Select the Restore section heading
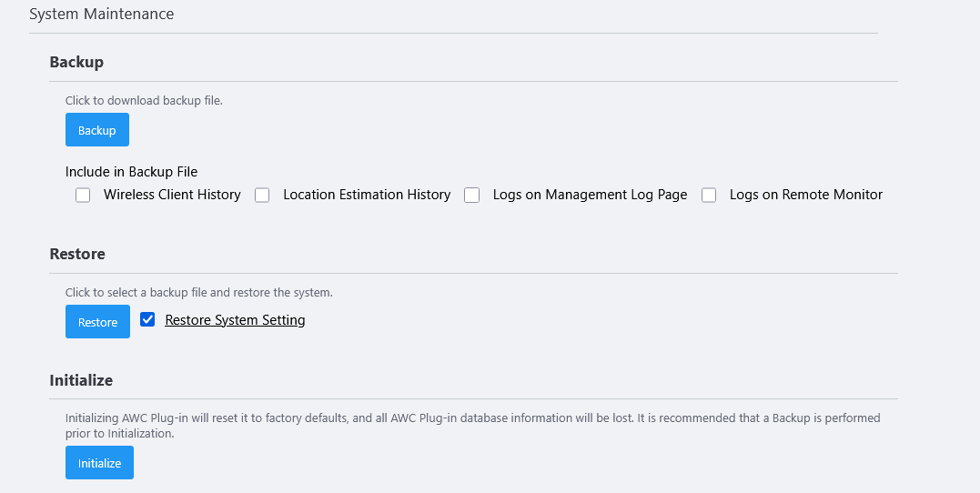The width and height of the screenshot is (980, 493). (77, 254)
